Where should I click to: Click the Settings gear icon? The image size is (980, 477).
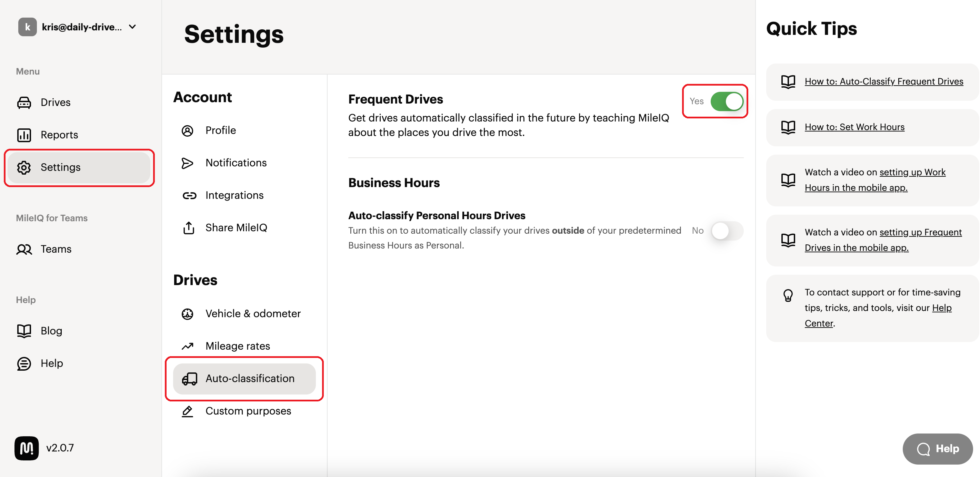(x=24, y=167)
